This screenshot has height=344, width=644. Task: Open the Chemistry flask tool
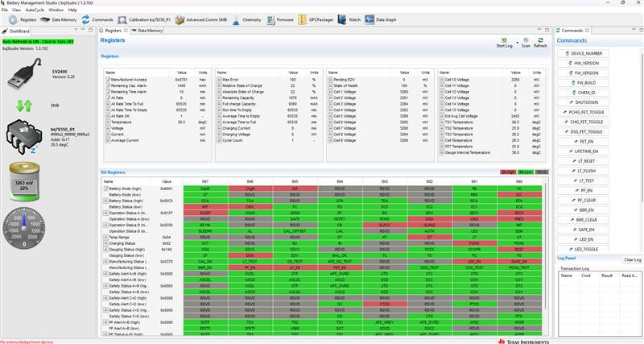coord(246,19)
